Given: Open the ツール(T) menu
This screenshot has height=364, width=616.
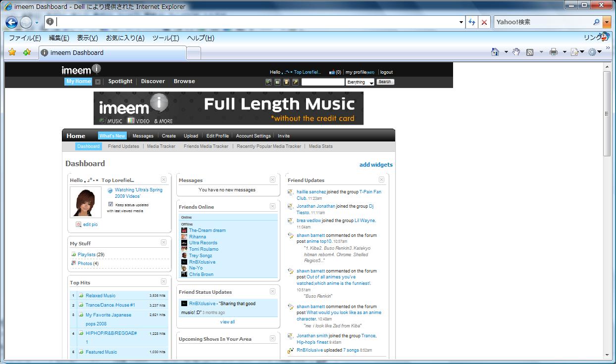Looking at the screenshot, I should click(165, 38).
